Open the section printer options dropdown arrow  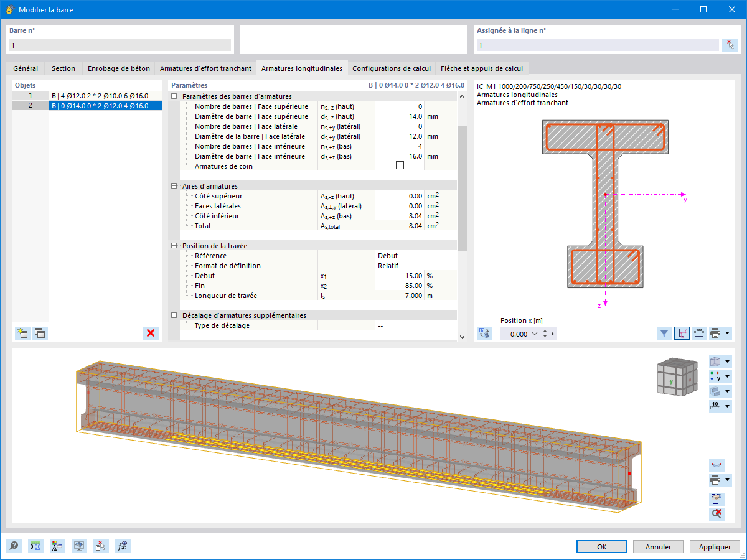coord(727,333)
